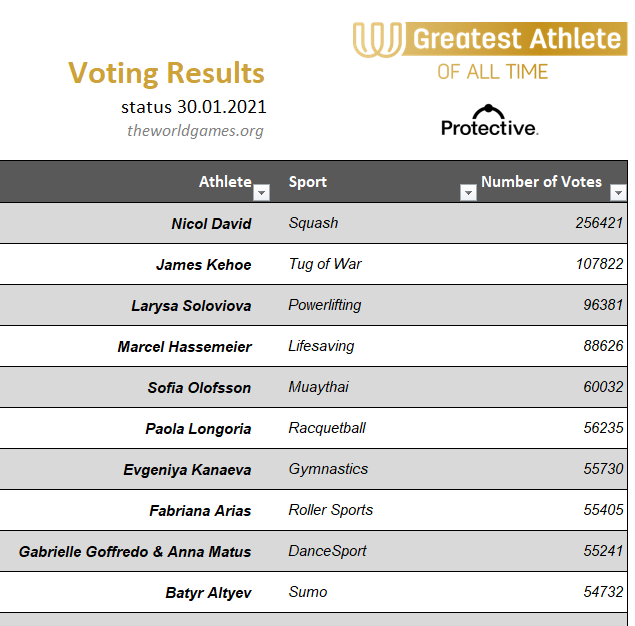Click the status 30.01.2021 text
This screenshot has height=626, width=635.
(x=194, y=107)
